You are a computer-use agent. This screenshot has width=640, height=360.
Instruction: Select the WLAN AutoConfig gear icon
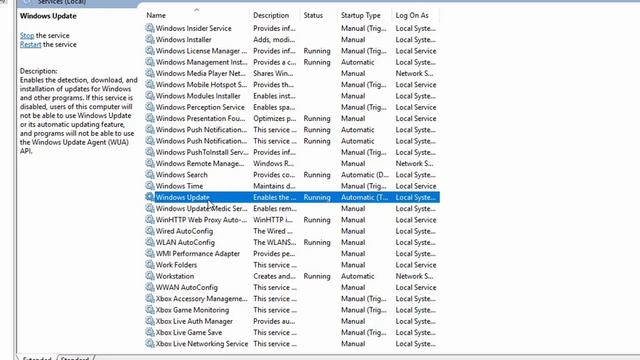click(150, 242)
